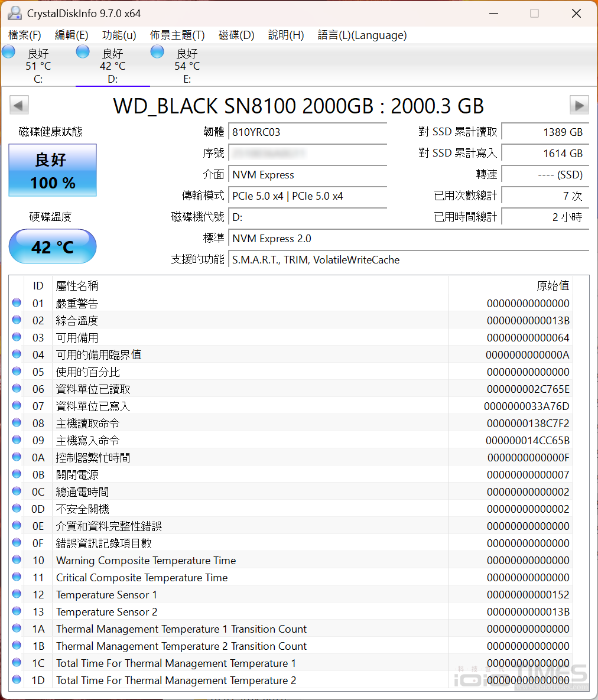Click the blurred serial number field
Image resolution: width=598 pixels, height=700 pixels.
pyautogui.click(x=308, y=153)
